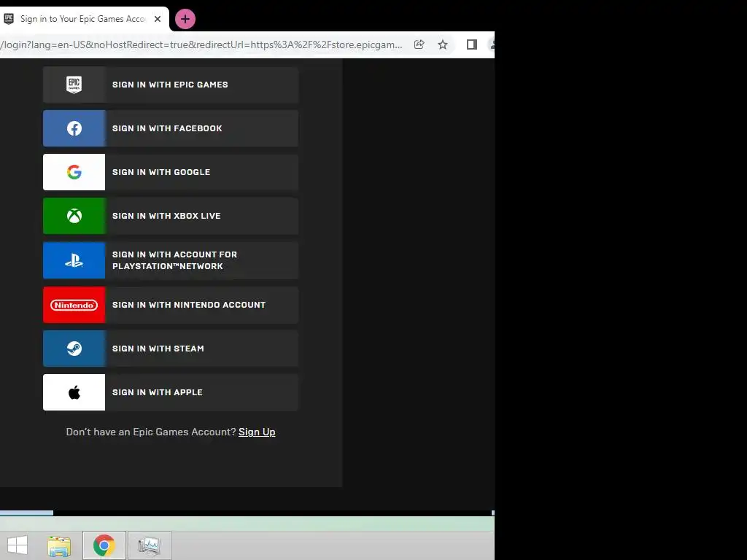
Task: Bookmark this page with star icon
Action: pyautogui.click(x=443, y=44)
